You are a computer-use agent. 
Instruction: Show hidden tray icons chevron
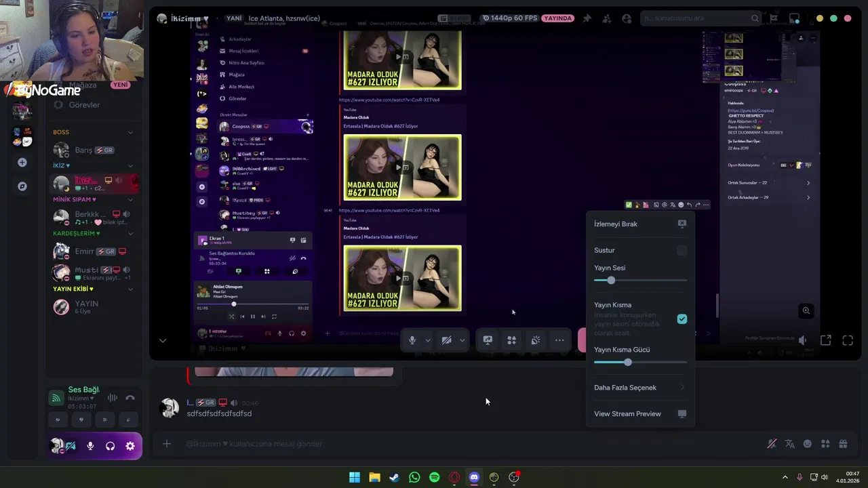pos(785,477)
